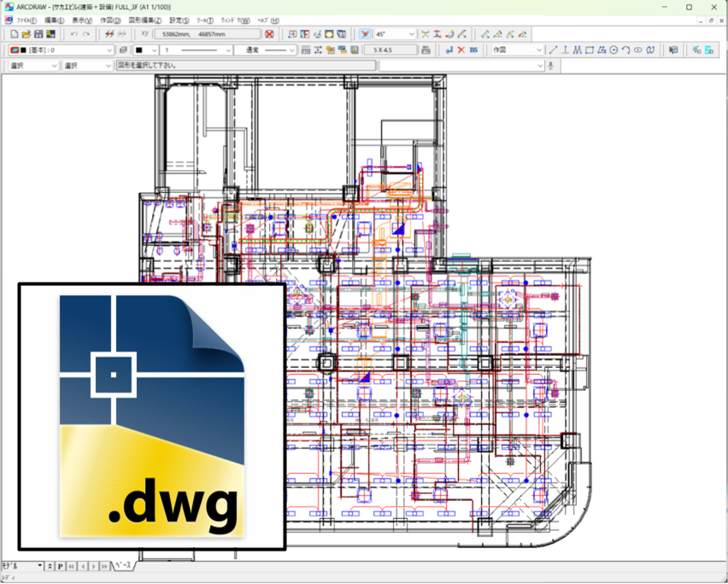The image size is (728, 584).
Task: Click the cyan icon at toolbar end
Action: (x=708, y=50)
